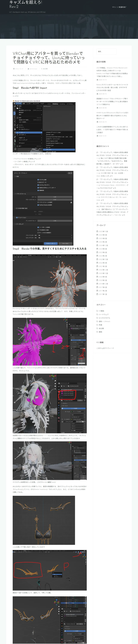This screenshot has height=644, width=138.
Task: Click the plus icon in the オペレータープリセット row
Action: coord(69,173)
